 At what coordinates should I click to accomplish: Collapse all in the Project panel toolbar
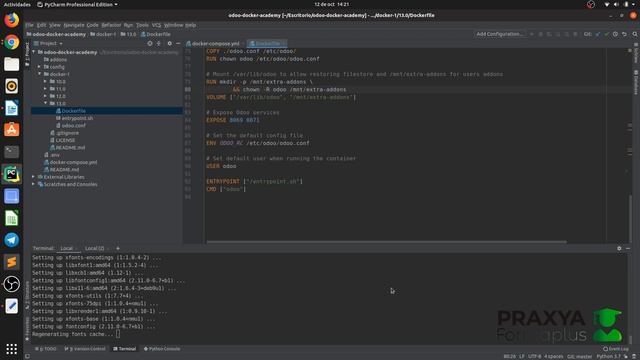(159, 43)
